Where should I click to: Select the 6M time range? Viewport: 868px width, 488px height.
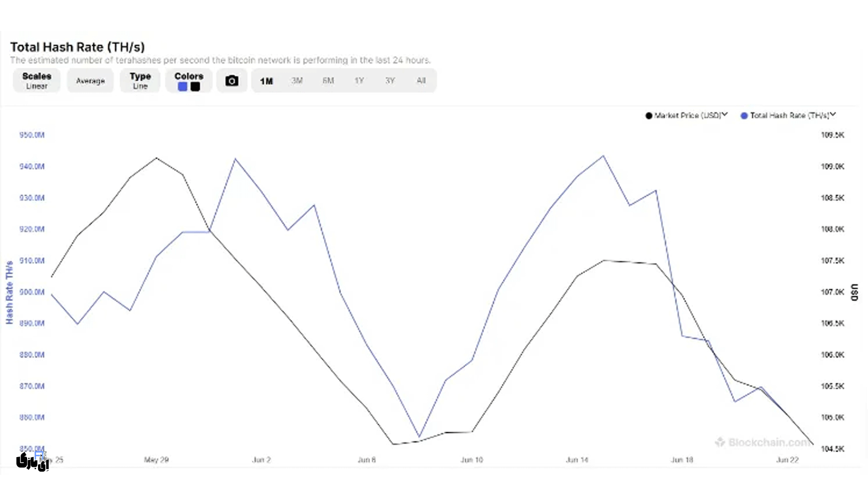coord(328,81)
